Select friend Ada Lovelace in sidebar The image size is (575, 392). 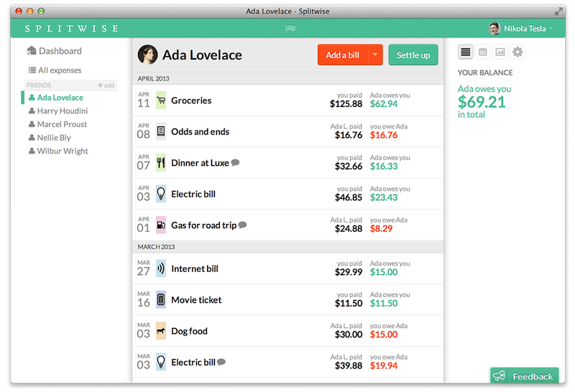(56, 98)
